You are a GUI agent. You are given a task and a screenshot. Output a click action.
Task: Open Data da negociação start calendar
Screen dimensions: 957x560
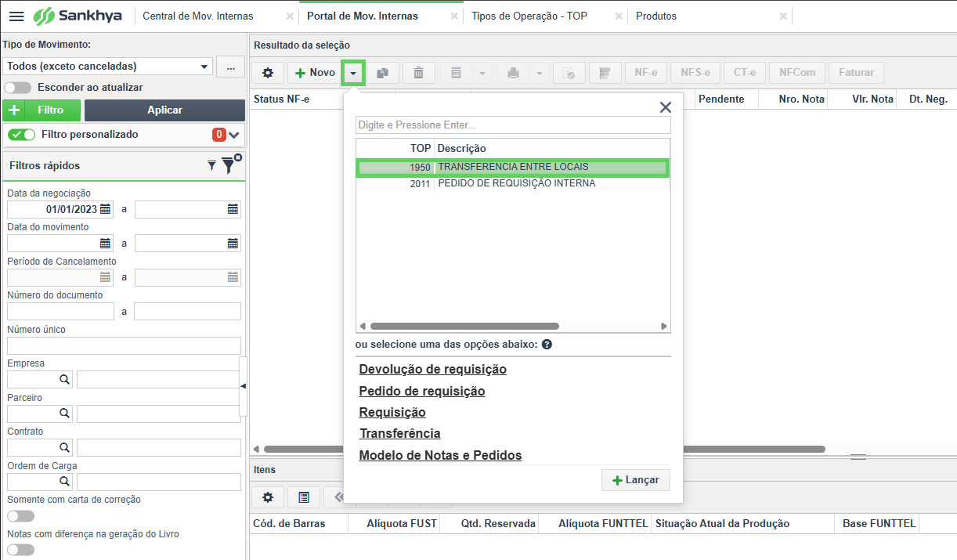point(106,209)
